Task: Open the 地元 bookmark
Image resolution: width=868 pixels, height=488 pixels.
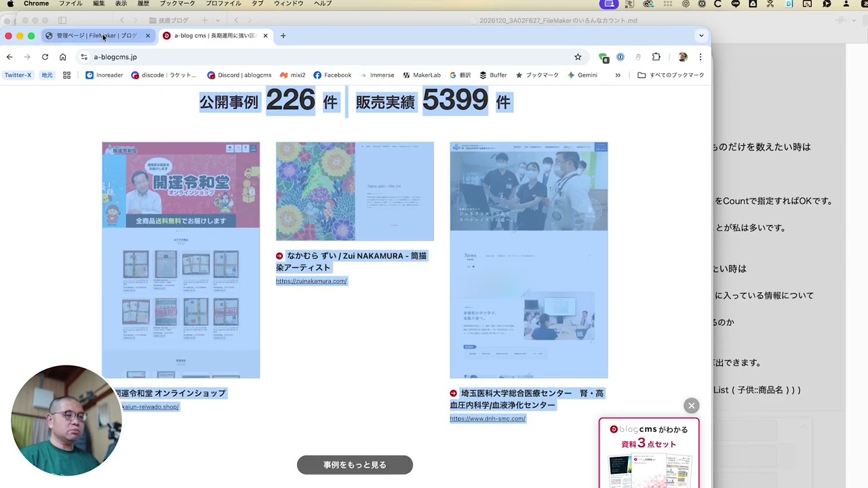Action: [47, 75]
